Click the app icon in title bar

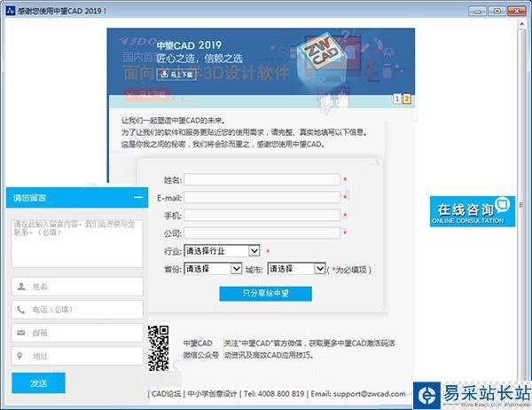click(11, 11)
